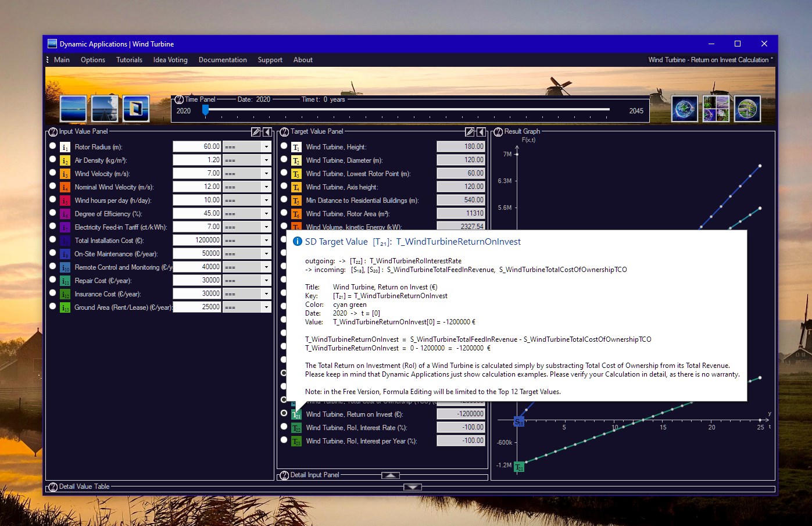Click the green building sphere icon
The image size is (812, 526).
[x=747, y=109]
